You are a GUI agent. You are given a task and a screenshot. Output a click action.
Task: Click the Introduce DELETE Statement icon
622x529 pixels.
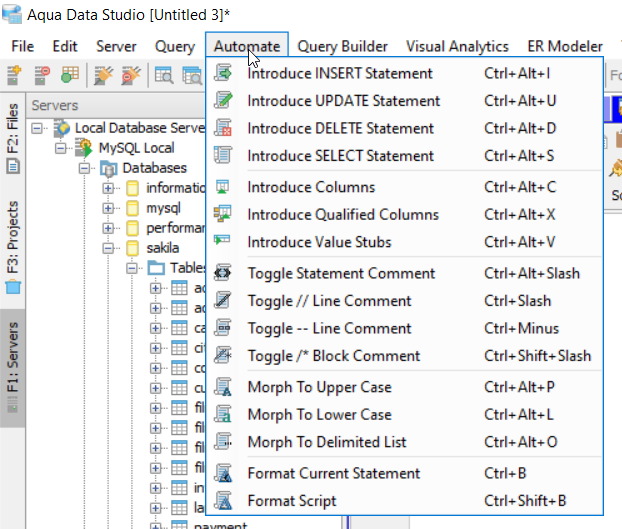[x=225, y=128]
